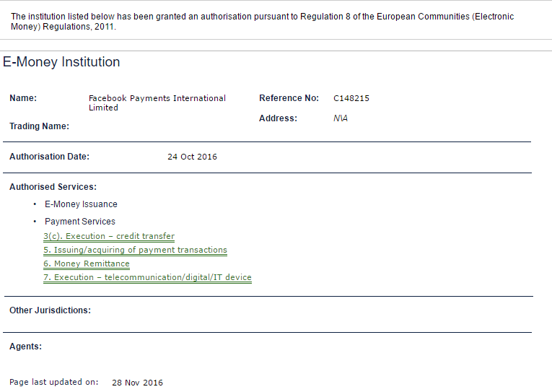Open the 6. Money Remittance link
The width and height of the screenshot is (552, 392).
point(87,263)
